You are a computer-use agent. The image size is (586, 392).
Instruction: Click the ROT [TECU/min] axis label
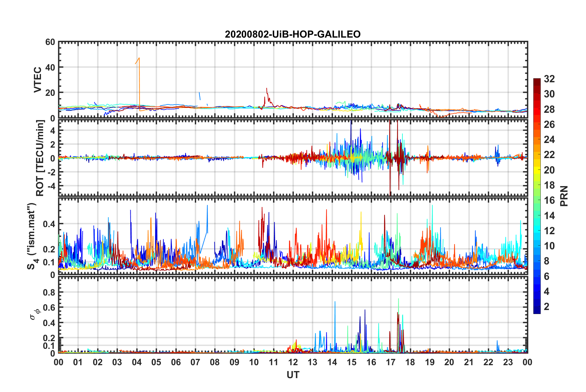[x=40, y=158]
